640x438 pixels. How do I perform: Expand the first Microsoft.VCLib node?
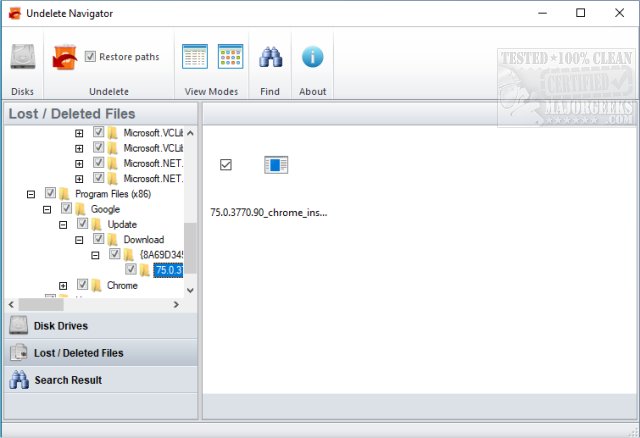(x=79, y=133)
